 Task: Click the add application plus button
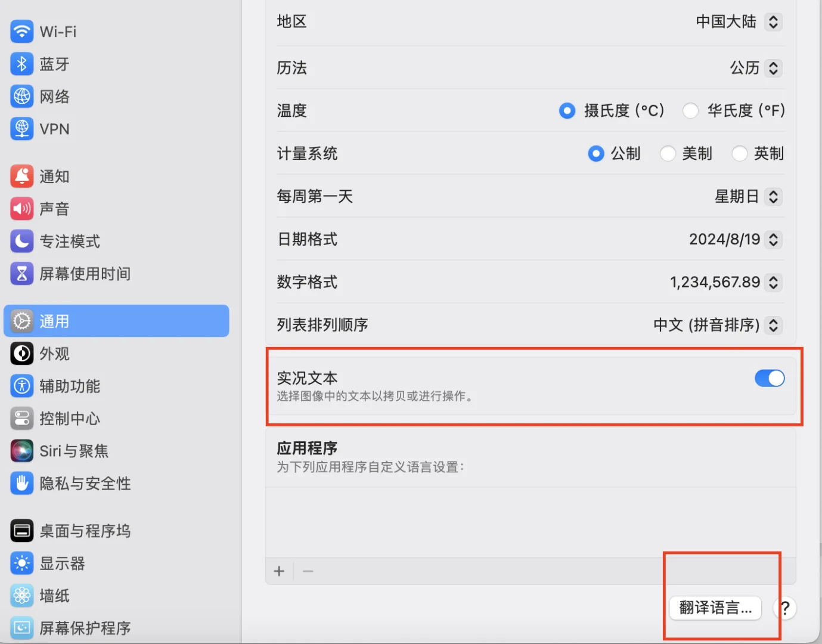coord(279,571)
